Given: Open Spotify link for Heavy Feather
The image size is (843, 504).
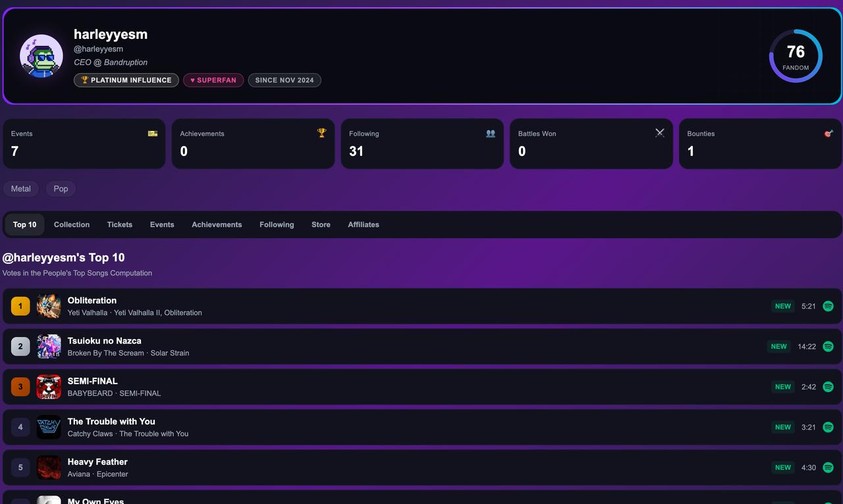Looking at the screenshot, I should (828, 467).
